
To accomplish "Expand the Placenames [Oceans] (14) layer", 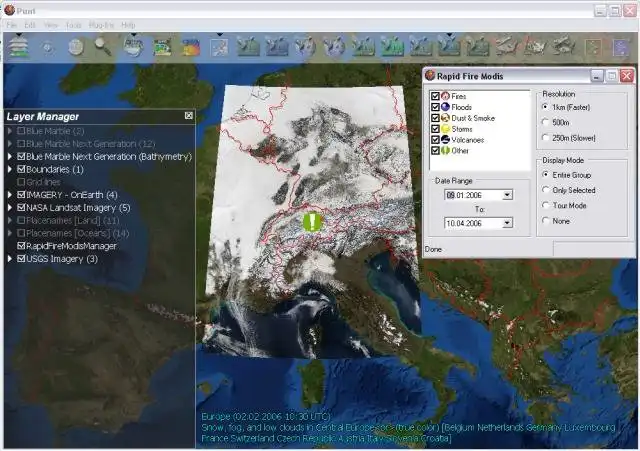I will (10, 233).
